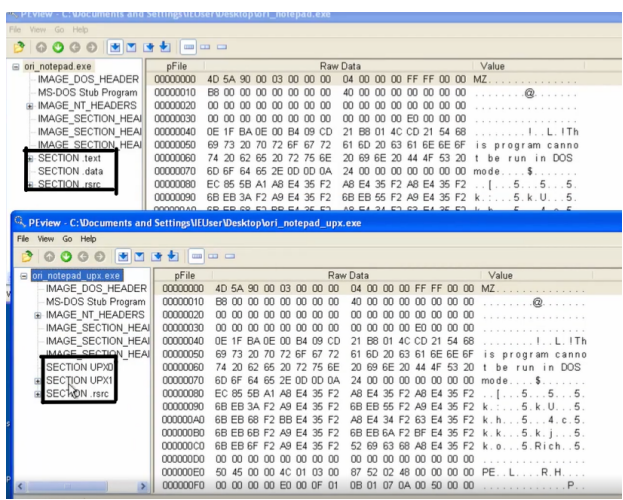This screenshot has height=500, width=623.
Task: Click Value column header in ori_notepad_upx window
Action: 500,275
